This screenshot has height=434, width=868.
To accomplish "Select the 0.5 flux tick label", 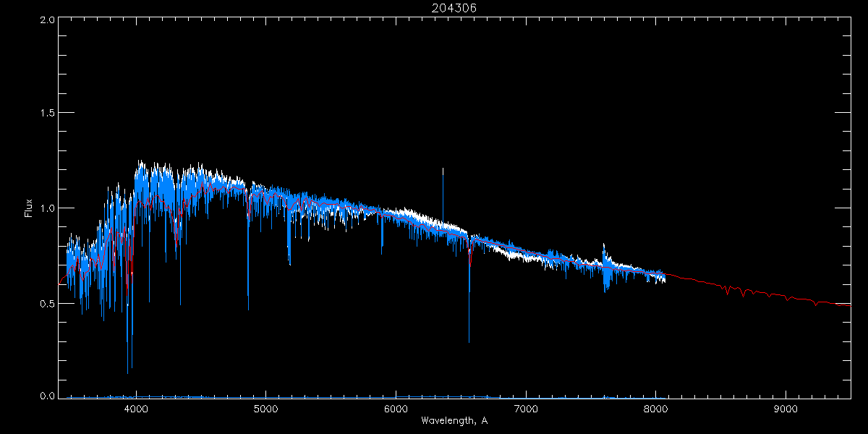I will [x=48, y=303].
